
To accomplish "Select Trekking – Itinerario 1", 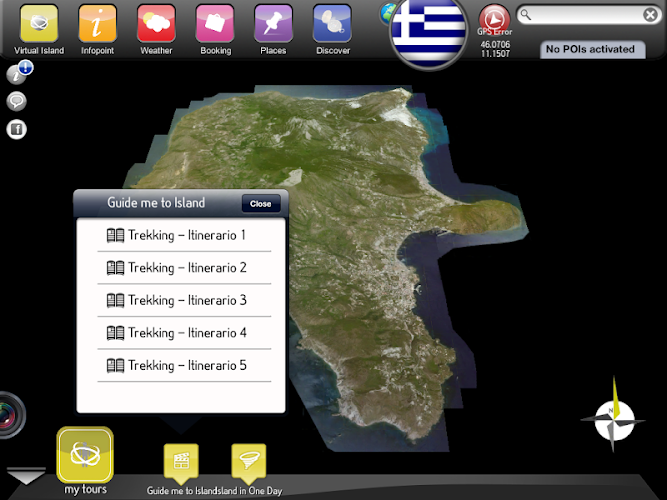I will pyautogui.click(x=184, y=235).
